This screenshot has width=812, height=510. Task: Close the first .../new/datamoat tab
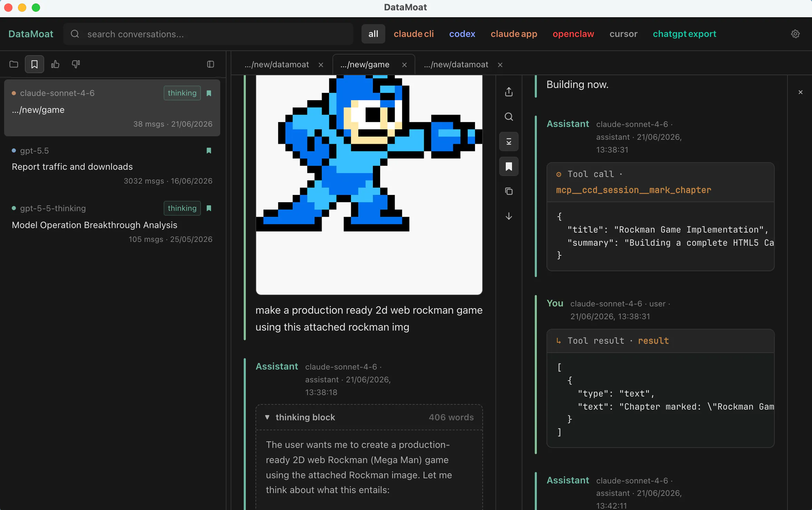coord(321,65)
